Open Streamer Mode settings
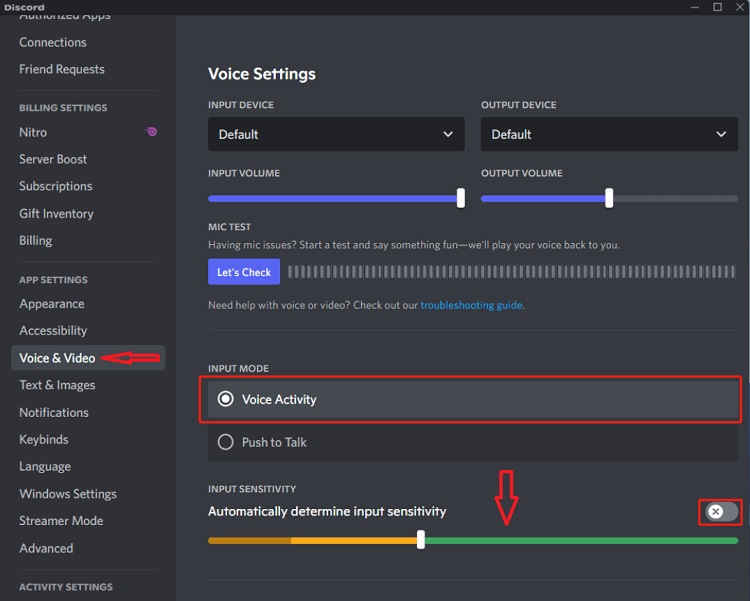Screen dimensions: 750x601 [x=61, y=521]
